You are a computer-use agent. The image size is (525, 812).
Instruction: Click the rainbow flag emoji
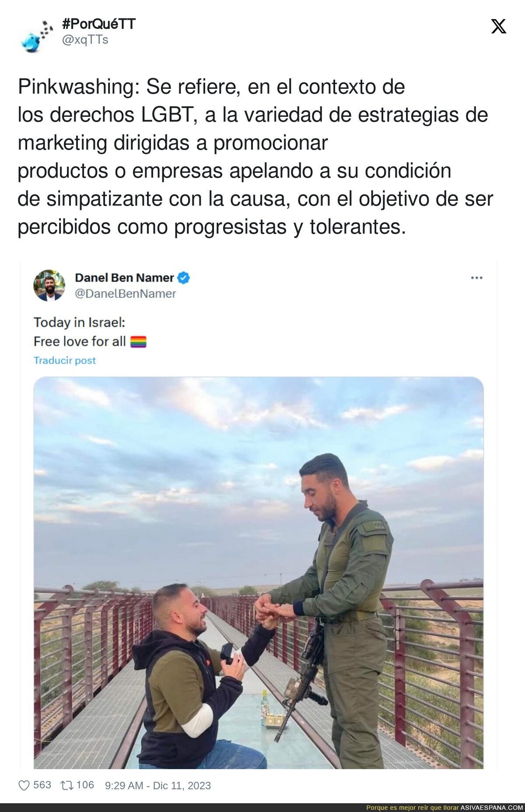click(138, 342)
